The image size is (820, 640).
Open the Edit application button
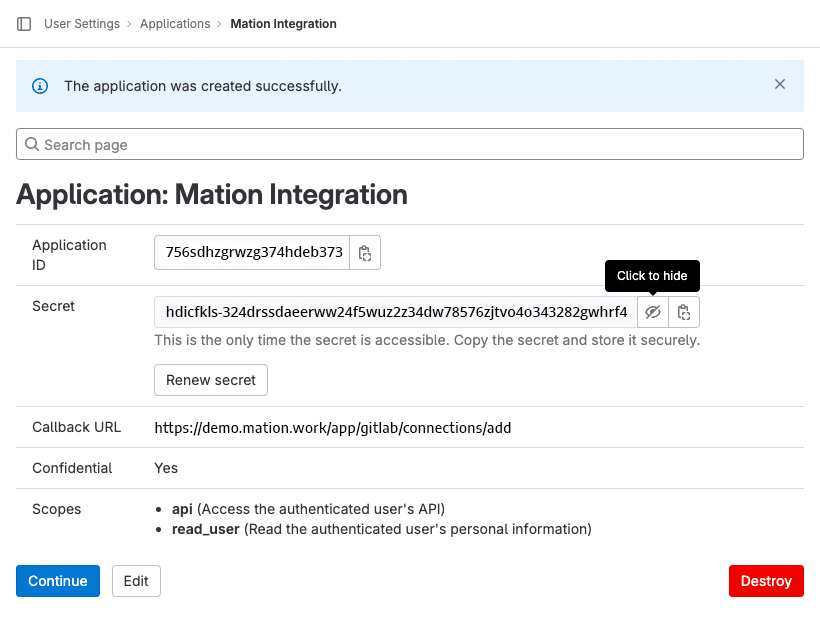pos(136,581)
